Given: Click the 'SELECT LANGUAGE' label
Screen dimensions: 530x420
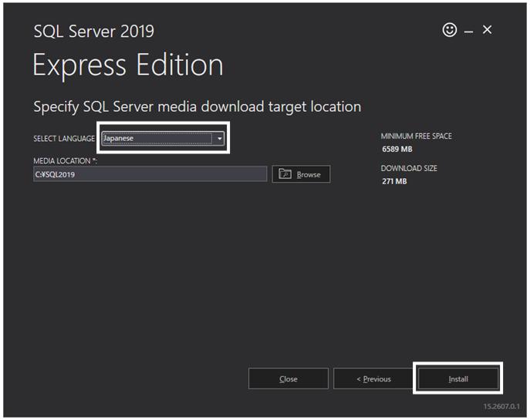Looking at the screenshot, I should pos(64,139).
